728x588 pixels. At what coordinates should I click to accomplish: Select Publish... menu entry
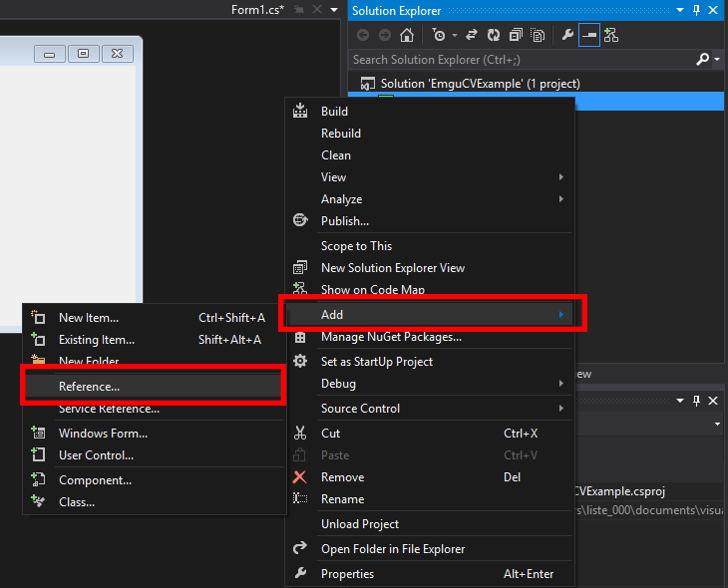coord(430,221)
